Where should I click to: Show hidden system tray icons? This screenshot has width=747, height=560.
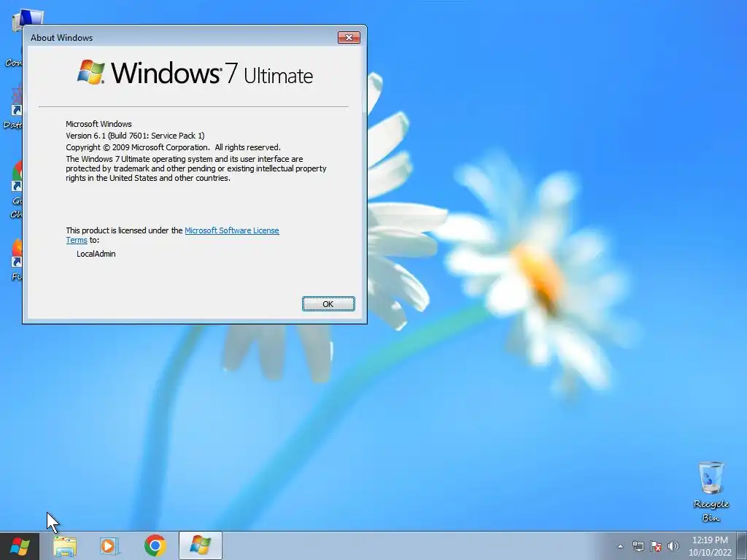620,546
